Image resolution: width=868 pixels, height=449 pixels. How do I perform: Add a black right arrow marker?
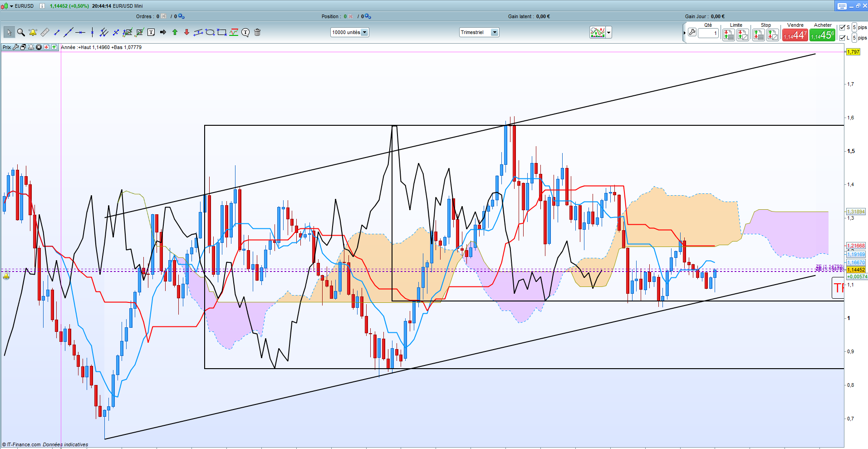pos(163,32)
